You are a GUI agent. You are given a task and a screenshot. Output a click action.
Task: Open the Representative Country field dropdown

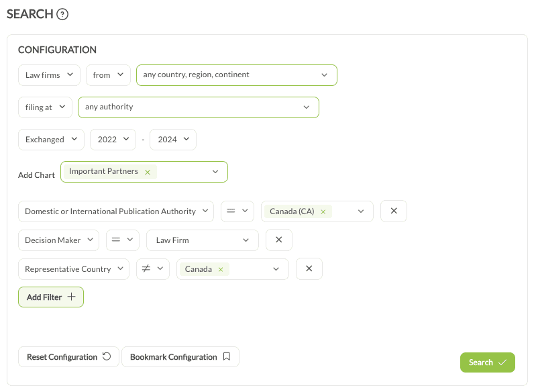pos(74,269)
